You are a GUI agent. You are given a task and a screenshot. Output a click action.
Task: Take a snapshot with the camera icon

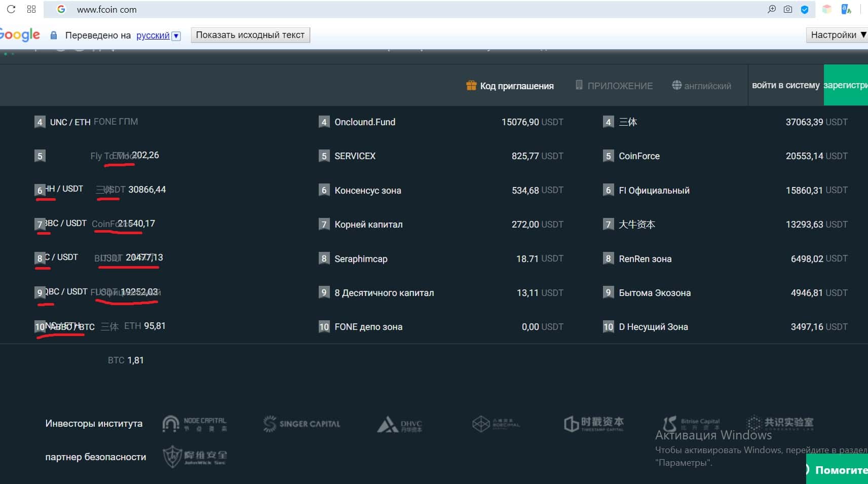pos(788,9)
